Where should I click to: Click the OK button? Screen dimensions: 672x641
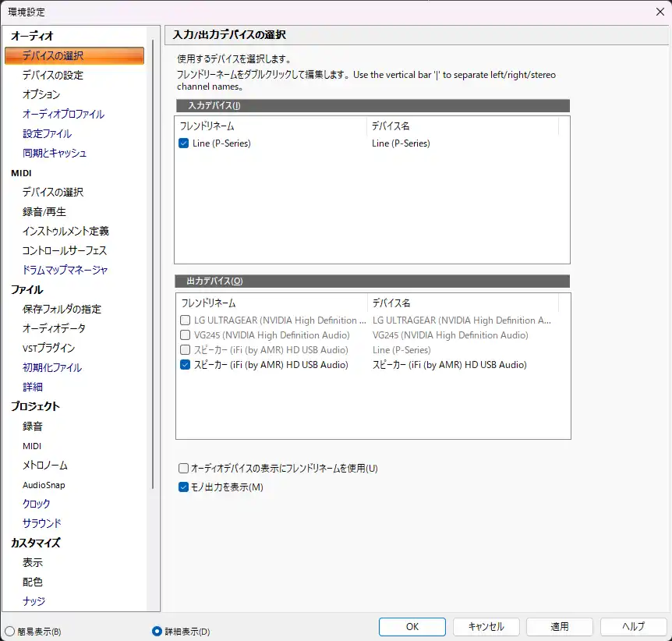412,627
